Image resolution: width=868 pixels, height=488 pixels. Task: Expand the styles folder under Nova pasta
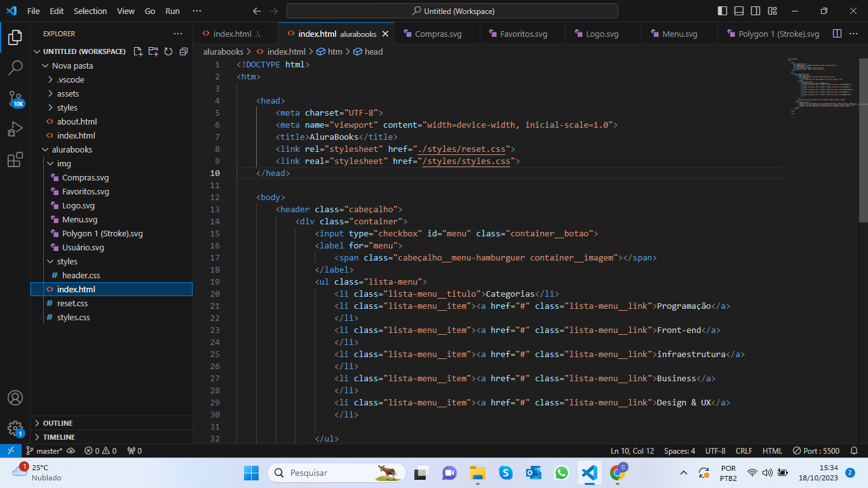(67, 107)
